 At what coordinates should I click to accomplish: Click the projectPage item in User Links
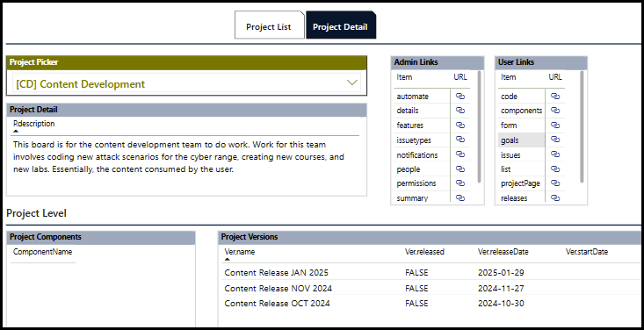520,183
